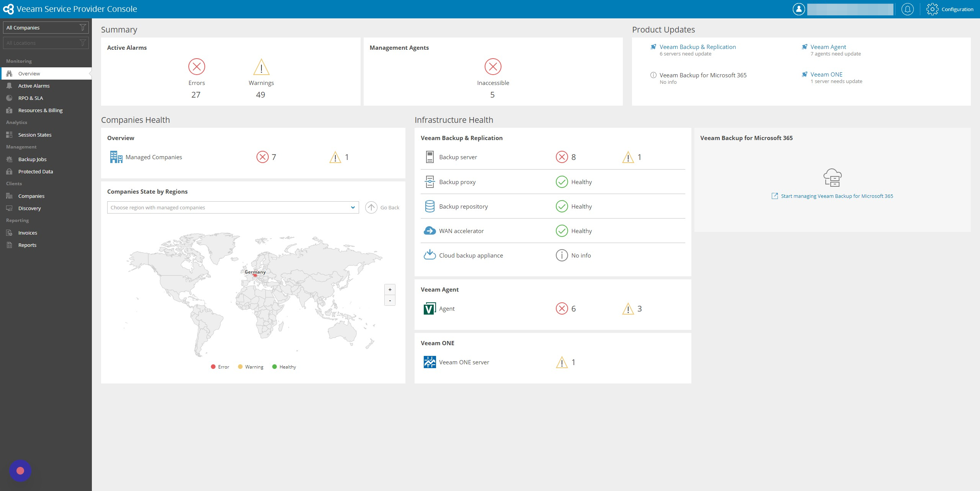Image resolution: width=980 pixels, height=491 pixels.
Task: Click the Backup repository database icon
Action: (x=430, y=206)
